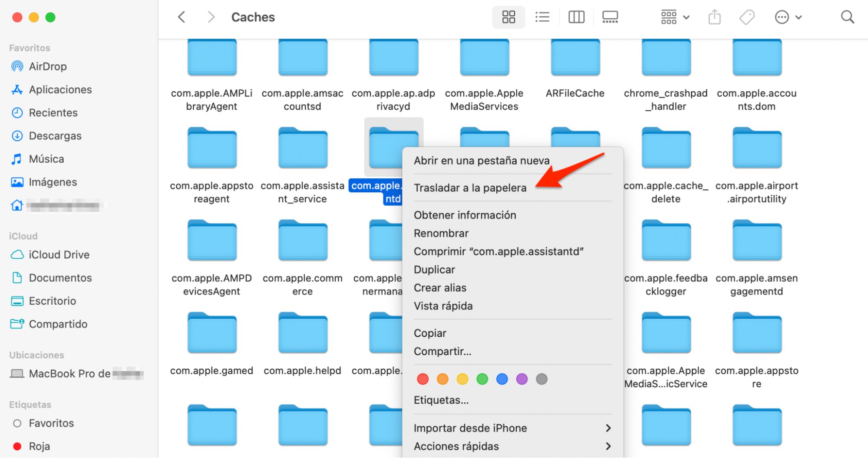Switch to list view
This screenshot has height=458, width=868.
[x=542, y=17]
